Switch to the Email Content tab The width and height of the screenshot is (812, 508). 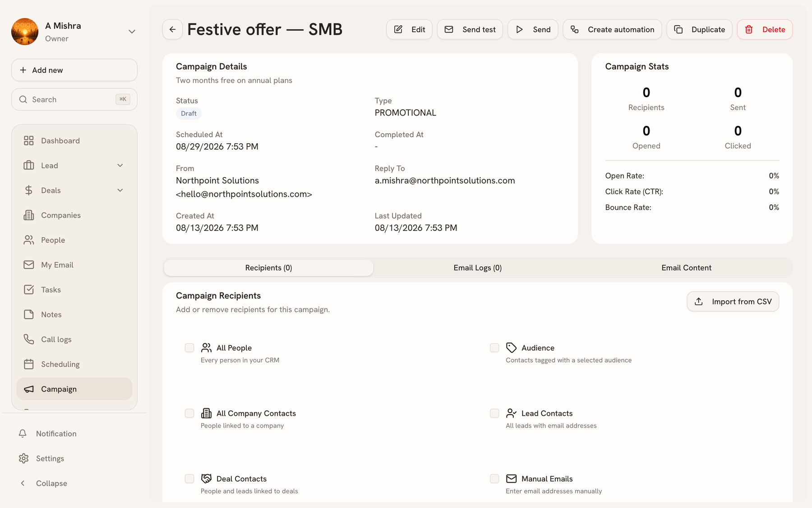tap(686, 268)
